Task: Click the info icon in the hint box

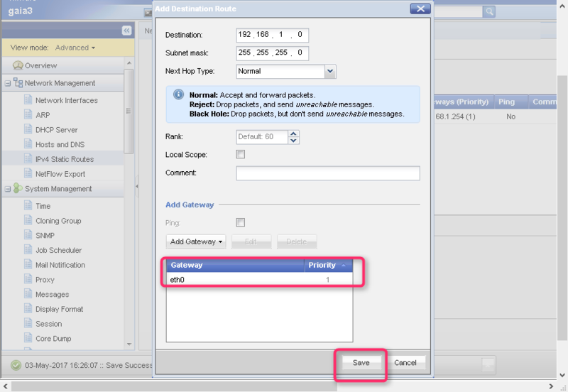Action: [x=178, y=94]
